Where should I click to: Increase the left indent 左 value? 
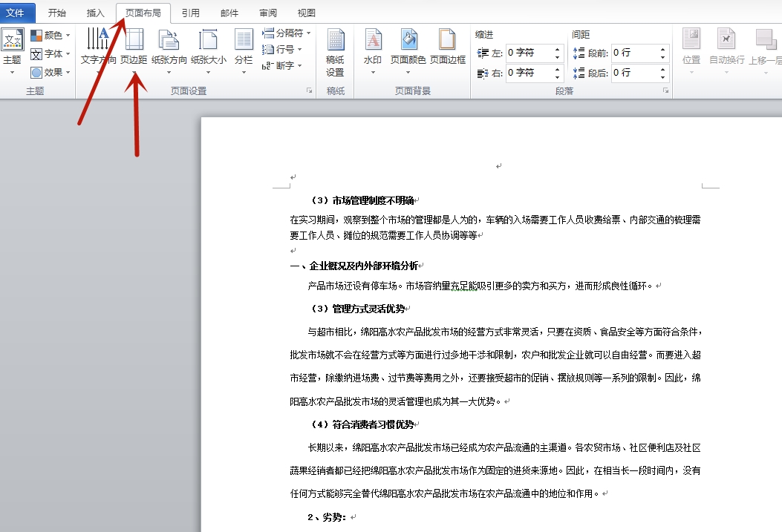pos(557,49)
